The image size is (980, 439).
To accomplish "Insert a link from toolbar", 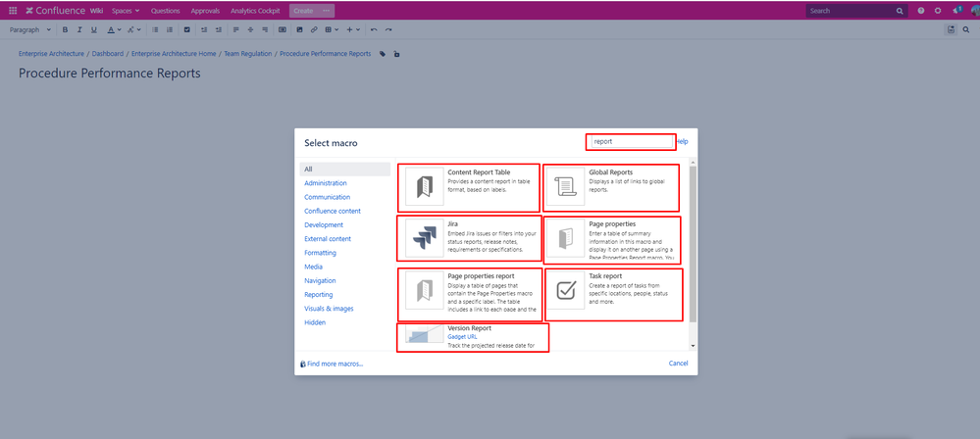I will [314, 29].
